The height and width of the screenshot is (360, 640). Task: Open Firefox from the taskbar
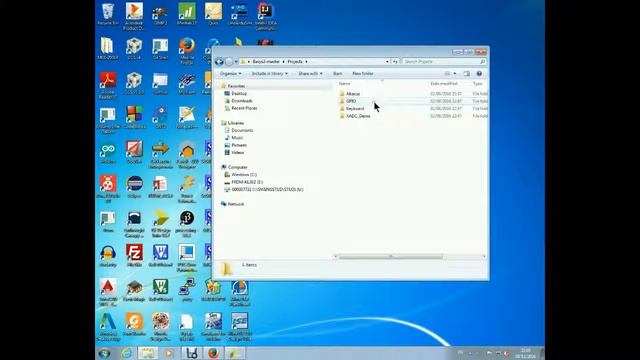pos(213,353)
